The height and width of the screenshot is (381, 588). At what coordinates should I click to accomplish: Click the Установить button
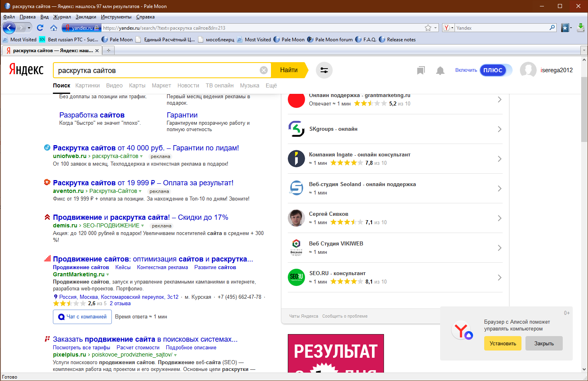503,343
